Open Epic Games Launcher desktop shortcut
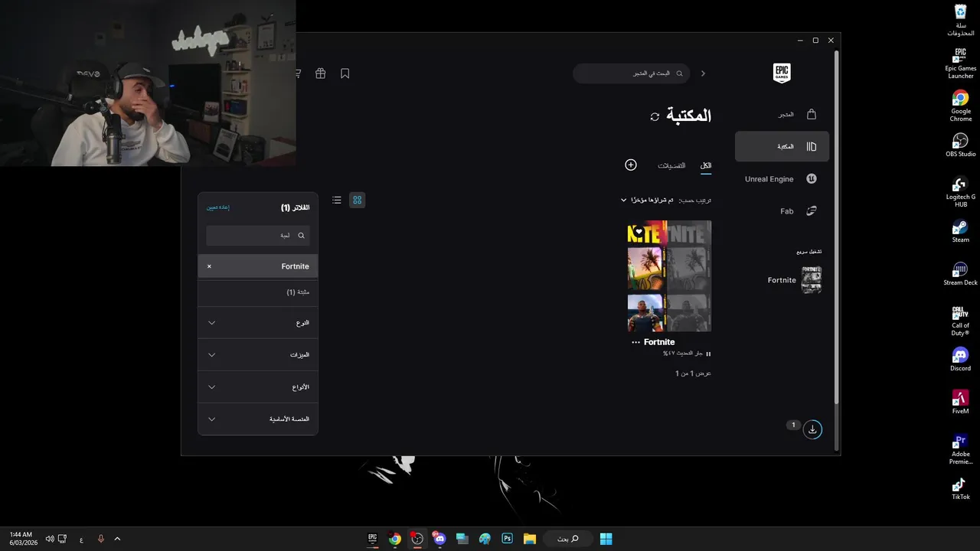980x551 pixels. pos(961,64)
